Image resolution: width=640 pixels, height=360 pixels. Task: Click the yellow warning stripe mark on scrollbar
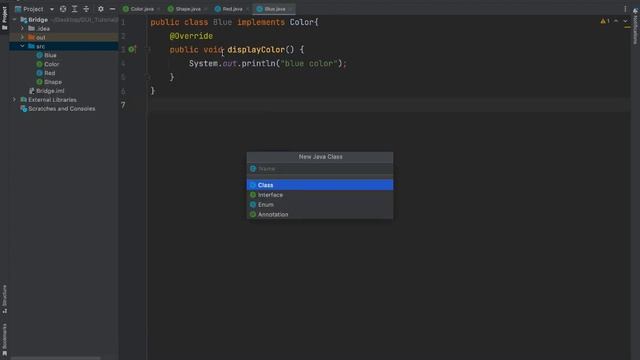pos(627,27)
